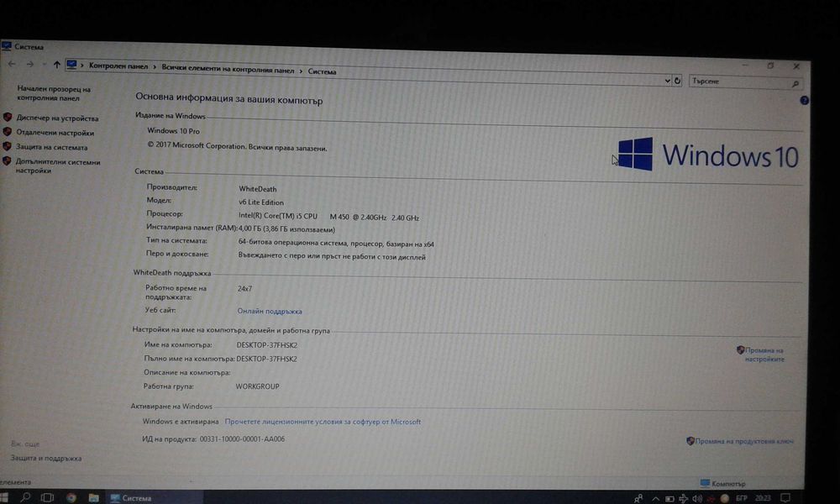Click the 'Windows 10 Pro' edition text
Viewport: 840px width, 504px height.
point(173,131)
